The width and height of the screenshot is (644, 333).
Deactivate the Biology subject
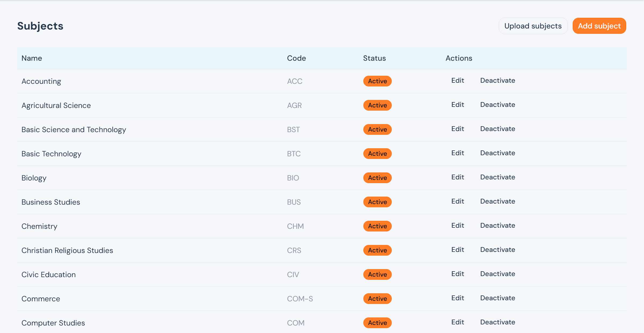pyautogui.click(x=497, y=177)
